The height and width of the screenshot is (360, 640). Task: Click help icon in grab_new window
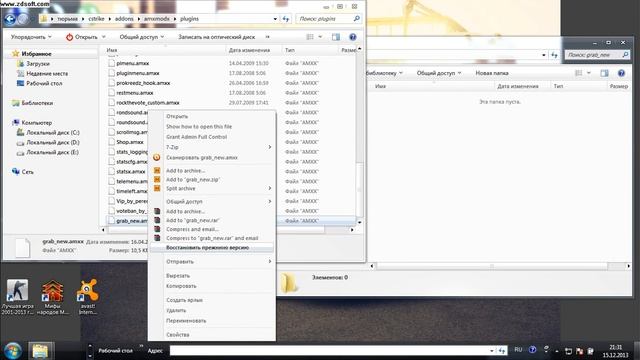pyautogui.click(x=621, y=73)
